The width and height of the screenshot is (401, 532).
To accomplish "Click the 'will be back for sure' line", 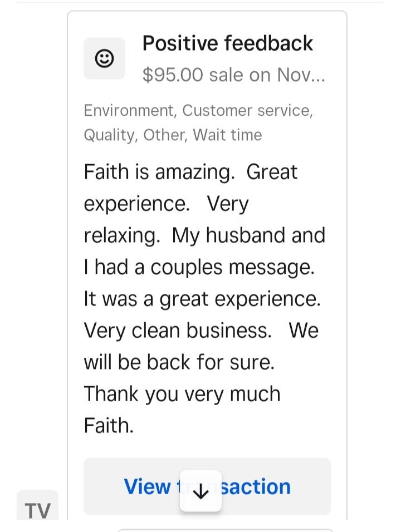I will (179, 362).
